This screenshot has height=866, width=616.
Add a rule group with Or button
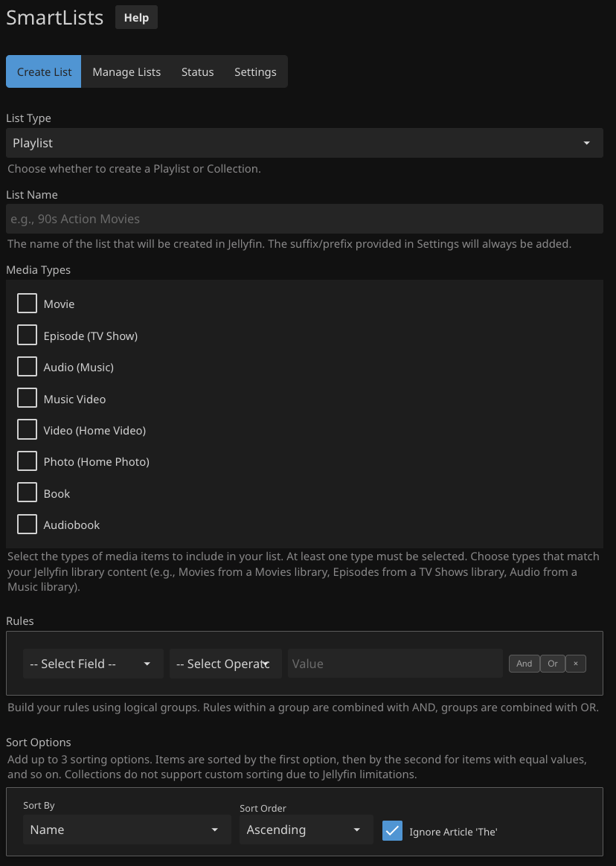tap(553, 664)
